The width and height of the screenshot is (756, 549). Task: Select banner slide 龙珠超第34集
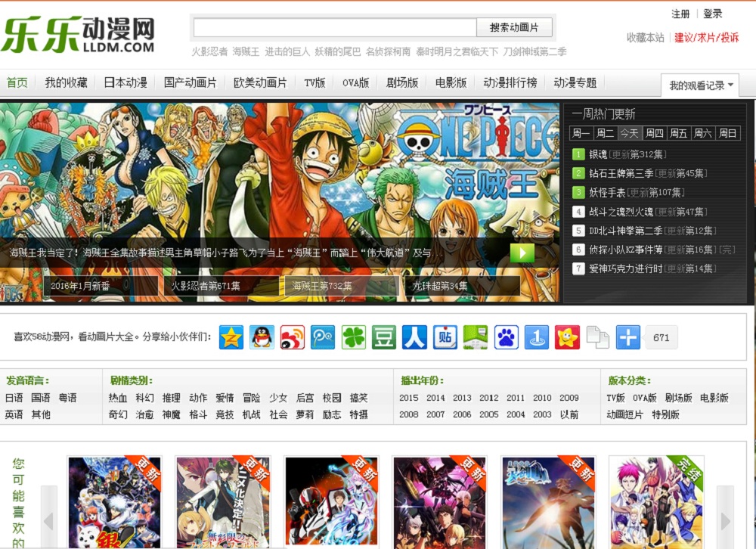click(463, 286)
